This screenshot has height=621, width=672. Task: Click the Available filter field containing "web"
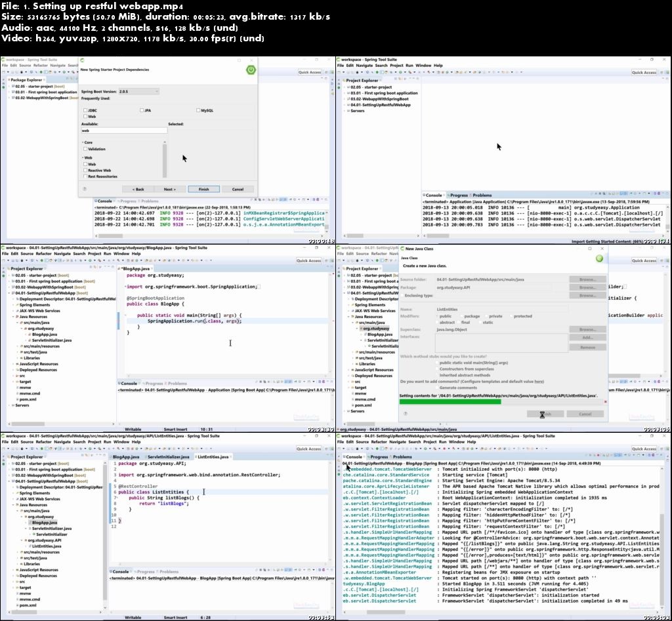124,130
